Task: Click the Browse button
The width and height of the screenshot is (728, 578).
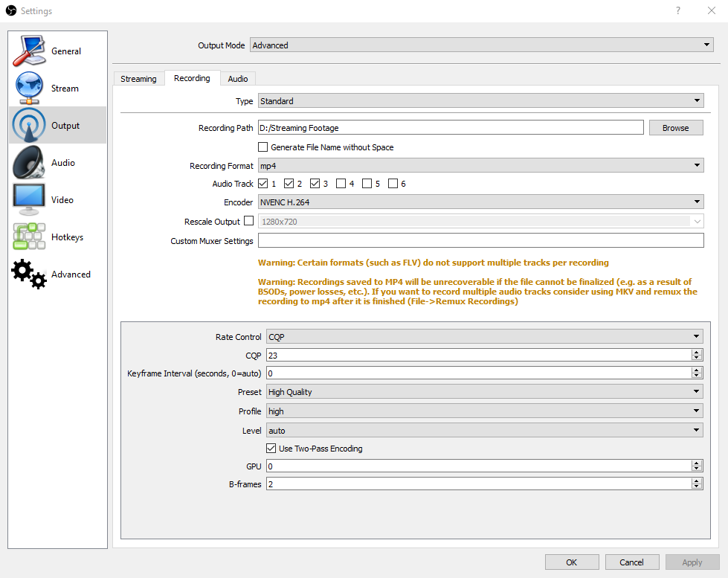Action: pyautogui.click(x=675, y=128)
